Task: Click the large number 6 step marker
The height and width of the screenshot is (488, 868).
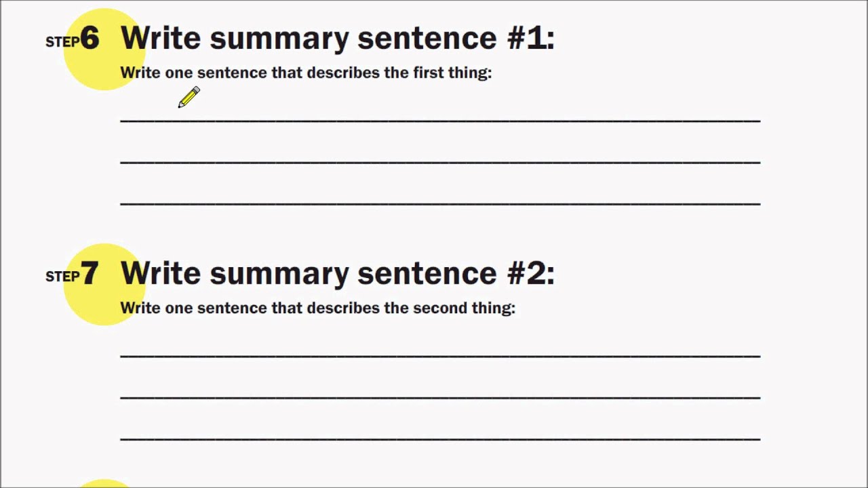Action: [x=90, y=39]
